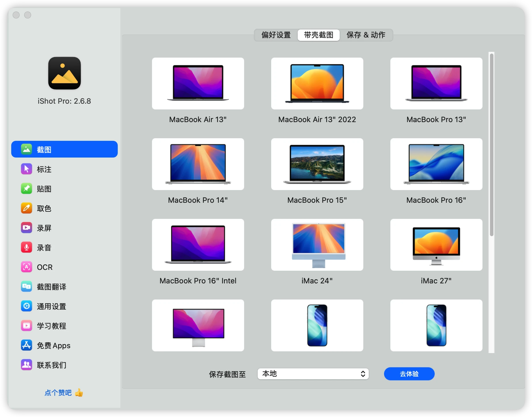Click the iShot Pro app logo

(x=64, y=73)
